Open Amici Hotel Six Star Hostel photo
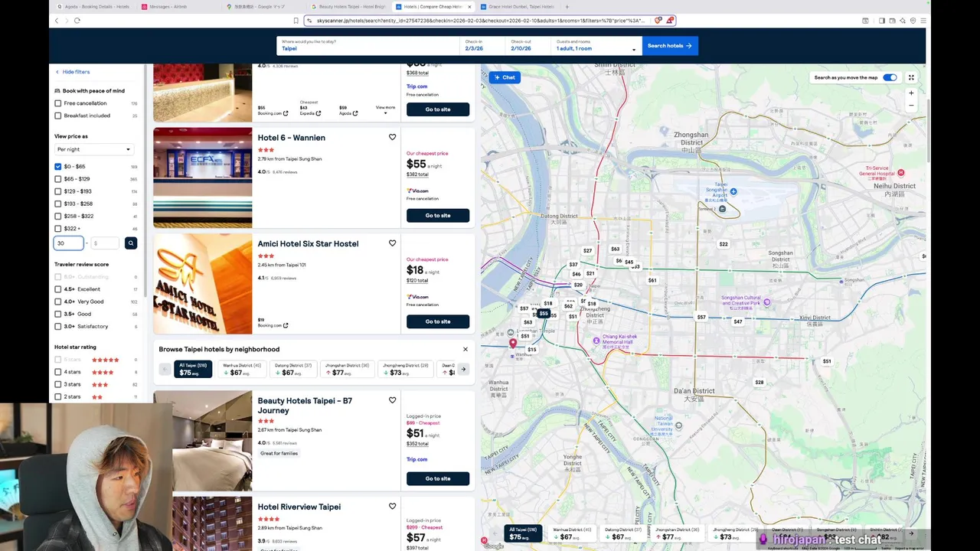This screenshot has width=980, height=551. [202, 284]
